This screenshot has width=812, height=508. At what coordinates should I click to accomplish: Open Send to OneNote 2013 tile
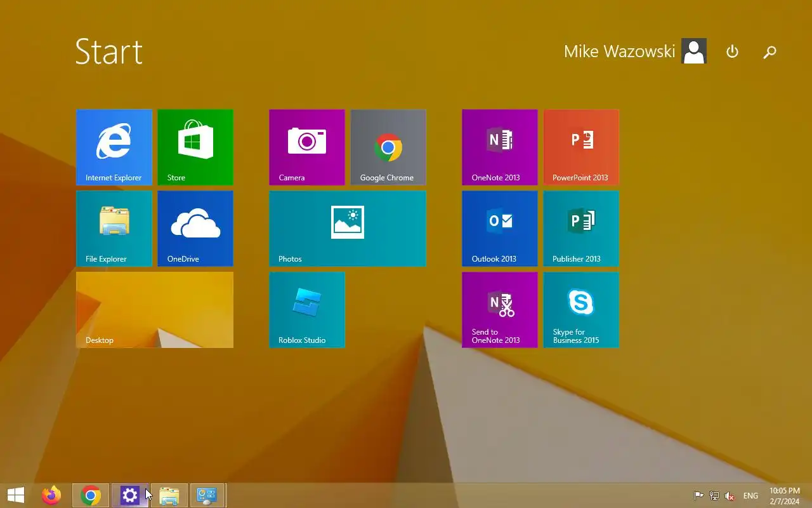(x=500, y=310)
